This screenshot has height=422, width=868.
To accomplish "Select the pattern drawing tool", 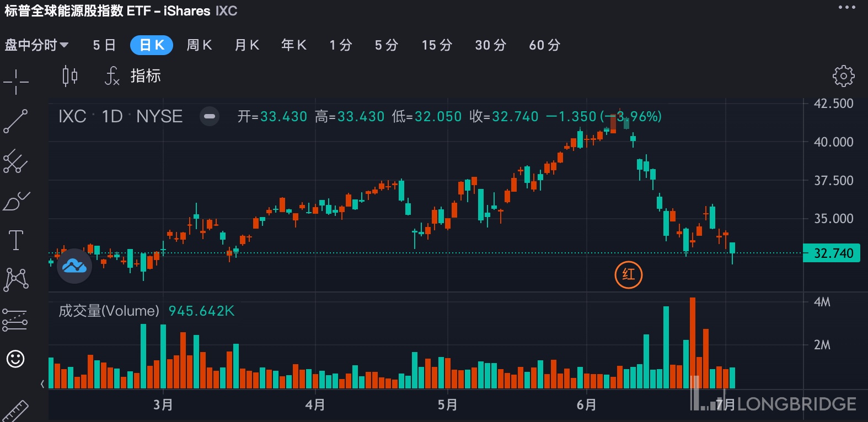I will (x=15, y=280).
